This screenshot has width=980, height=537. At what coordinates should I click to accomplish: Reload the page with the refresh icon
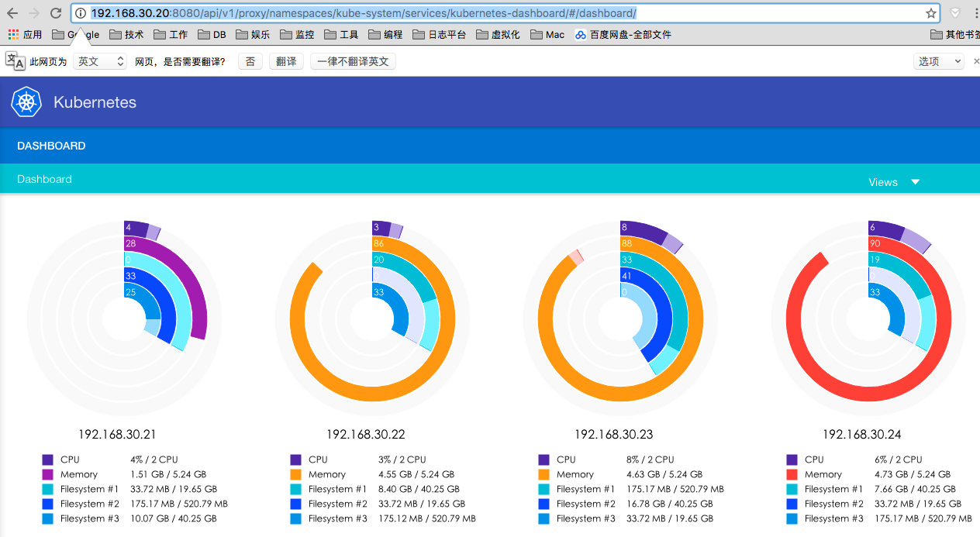(x=56, y=13)
